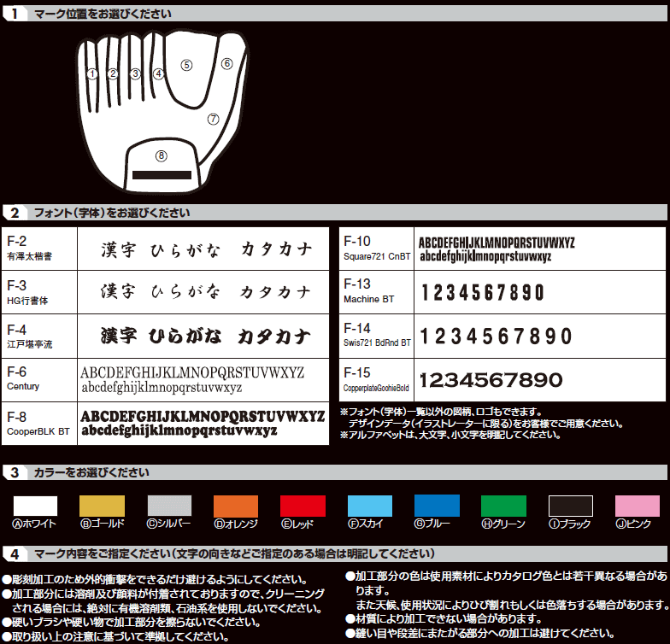The width and height of the screenshot is (670, 644).
Task: Select mark position 6 on glove thumb
Action: (226, 63)
